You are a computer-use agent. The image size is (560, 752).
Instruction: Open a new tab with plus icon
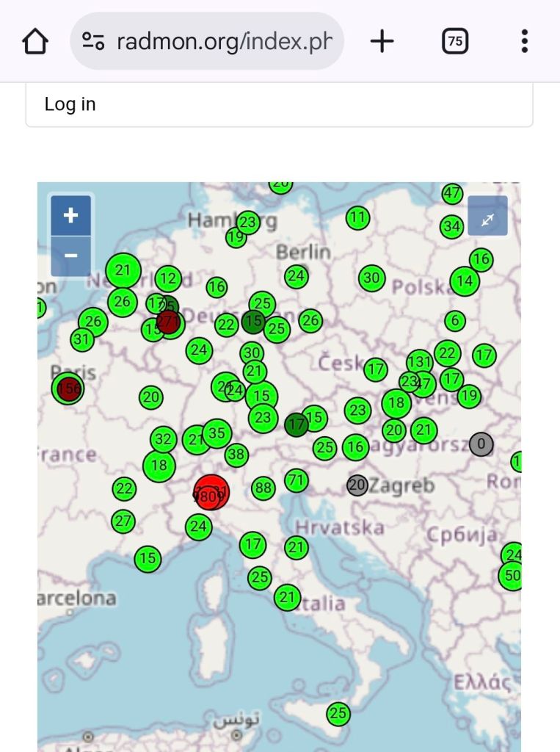tap(382, 41)
